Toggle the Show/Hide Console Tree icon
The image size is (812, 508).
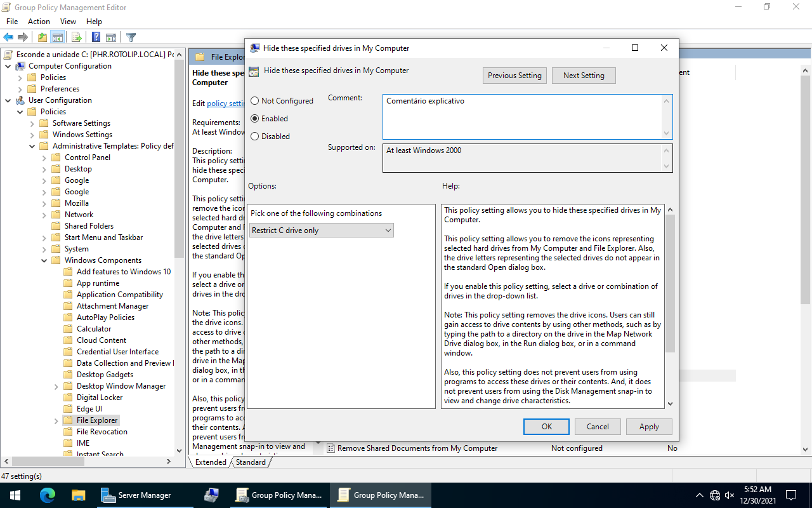click(58, 37)
